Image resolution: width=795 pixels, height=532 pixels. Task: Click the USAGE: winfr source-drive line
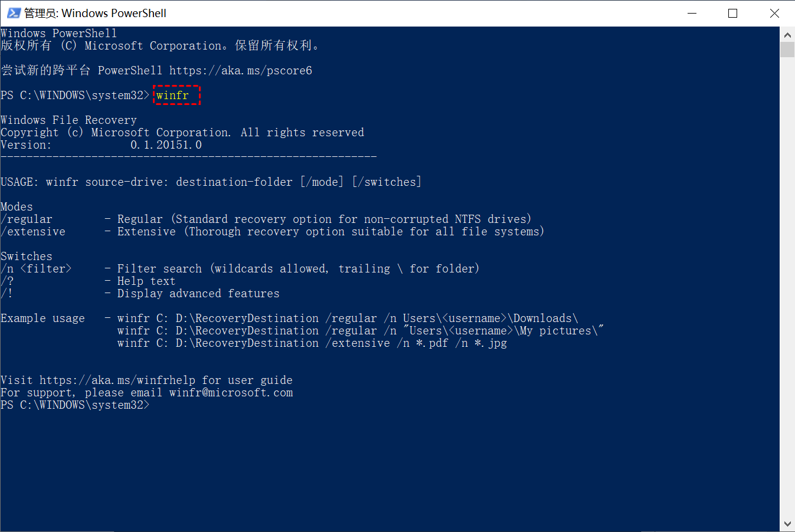pyautogui.click(x=211, y=182)
